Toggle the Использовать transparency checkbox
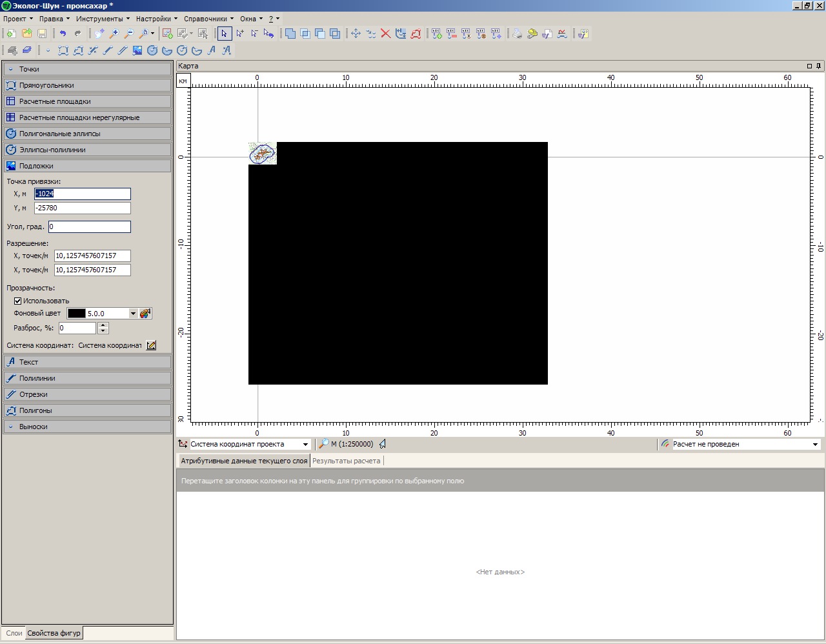826x644 pixels. pos(18,301)
